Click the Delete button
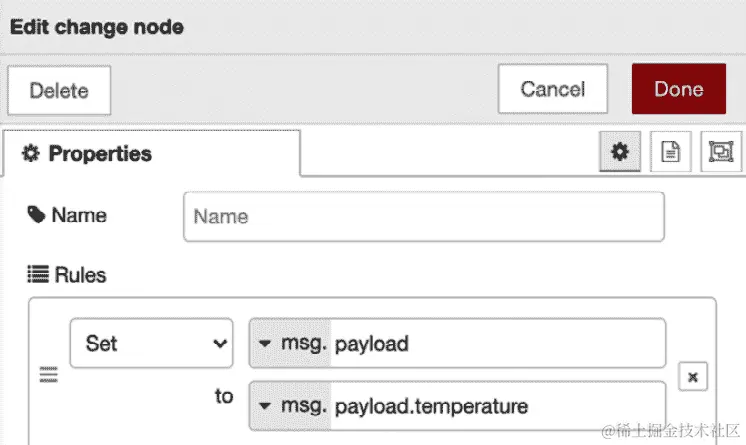The image size is (746, 445). click(59, 90)
